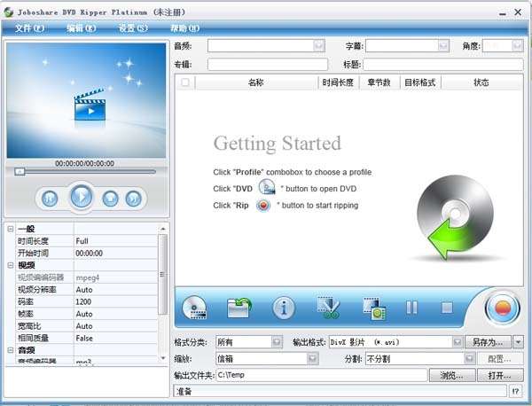Click the property list scroll down arrow

pyautogui.click(x=163, y=358)
